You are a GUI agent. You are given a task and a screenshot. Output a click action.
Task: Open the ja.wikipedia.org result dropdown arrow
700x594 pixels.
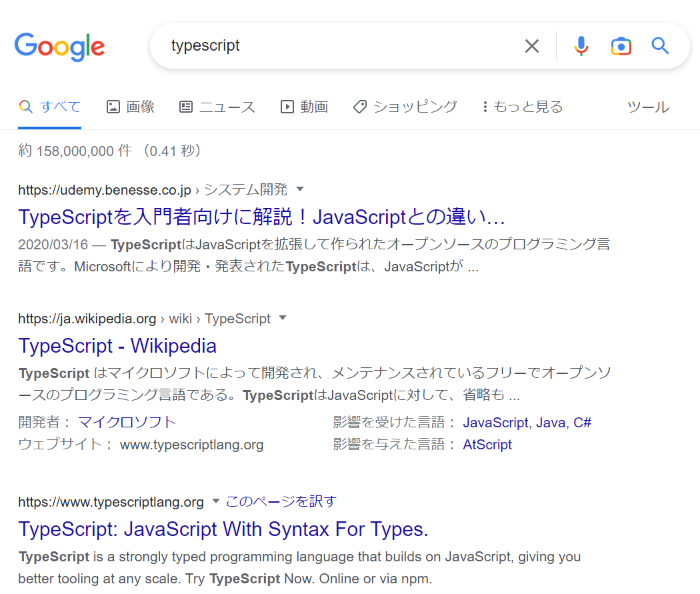283,318
